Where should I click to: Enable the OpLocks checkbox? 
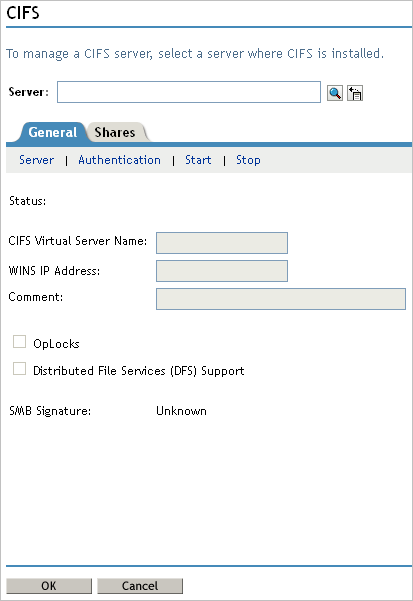coord(20,342)
